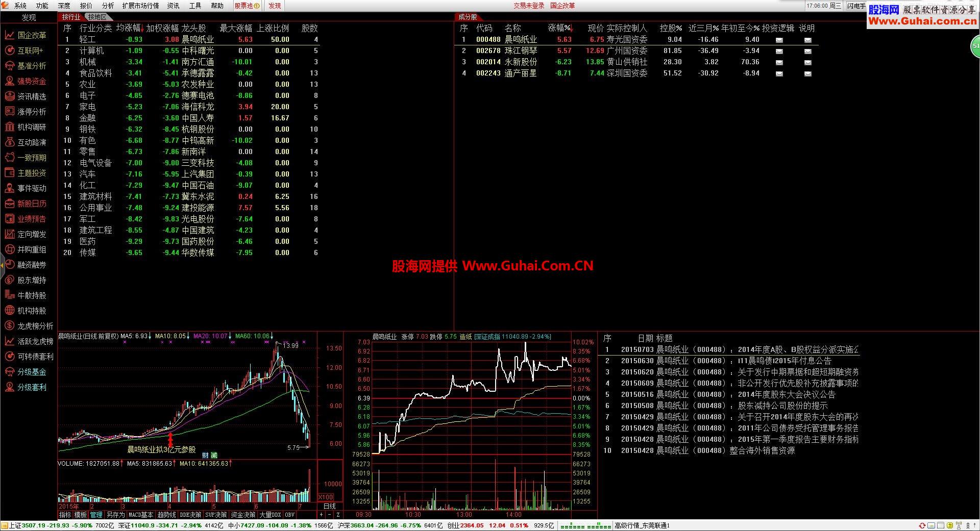Select 轻工 industry row

click(190, 39)
